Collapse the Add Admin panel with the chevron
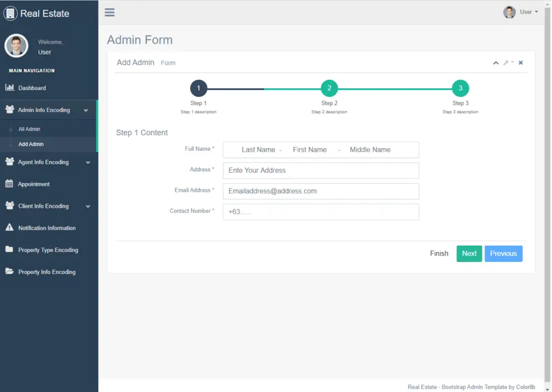Screen dimensions: 552x392 point(495,62)
